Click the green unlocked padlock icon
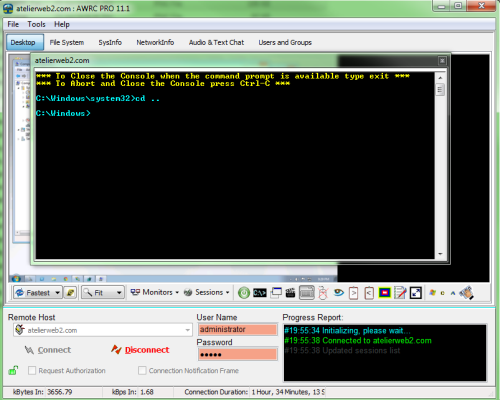500x400 pixels. pos(13,370)
